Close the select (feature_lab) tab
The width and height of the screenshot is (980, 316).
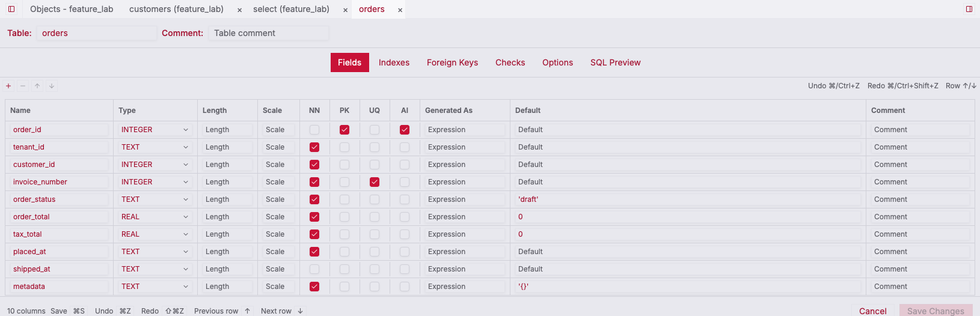[x=345, y=10]
